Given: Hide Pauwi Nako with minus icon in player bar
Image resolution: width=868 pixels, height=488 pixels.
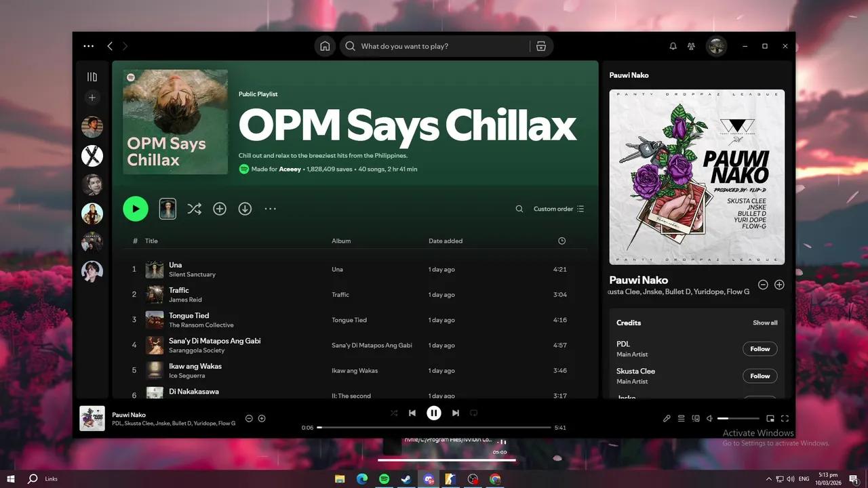Looking at the screenshot, I should [x=249, y=418].
